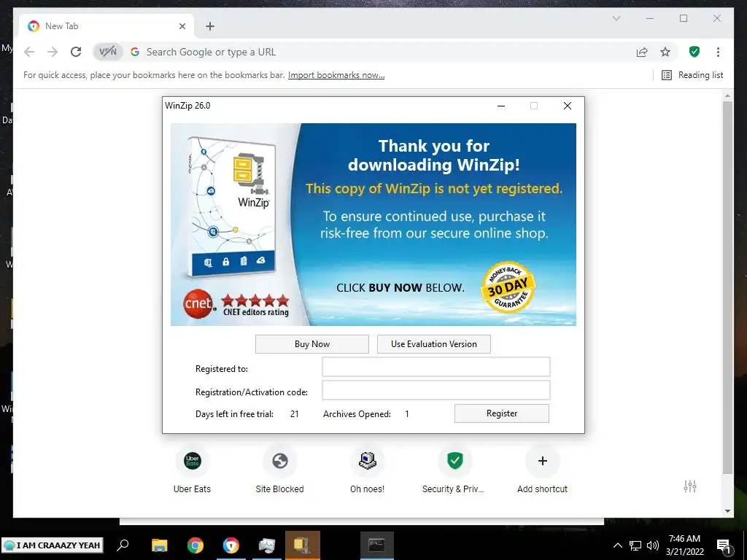The width and height of the screenshot is (747, 560).
Task: Share this page icon
Action: (x=642, y=52)
